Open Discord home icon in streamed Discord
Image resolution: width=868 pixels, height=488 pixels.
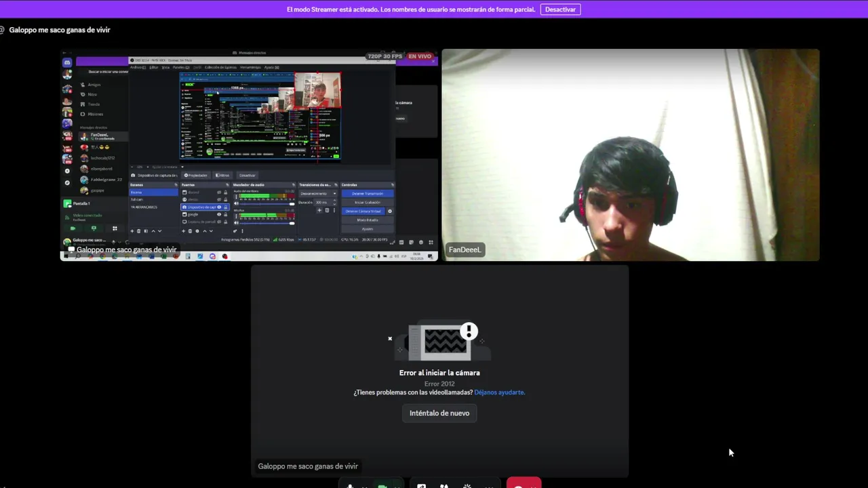coord(67,62)
